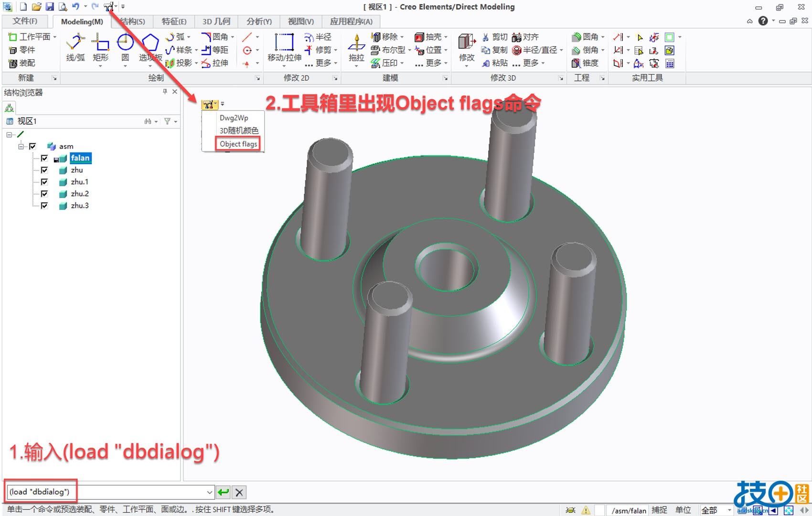Viewport: 812px width, 516px height.
Task: Expand the 绘制 group dialog launcher
Action: 258,78
